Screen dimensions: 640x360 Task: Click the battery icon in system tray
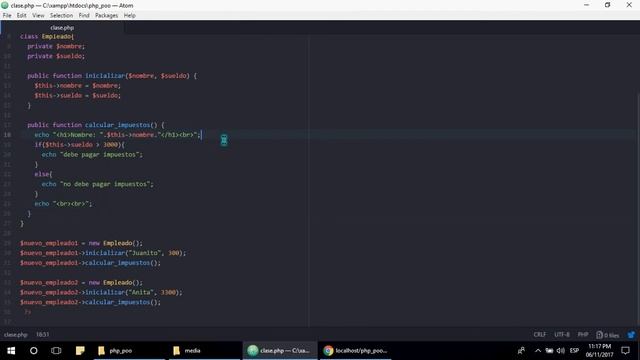pyautogui.click(x=549, y=351)
